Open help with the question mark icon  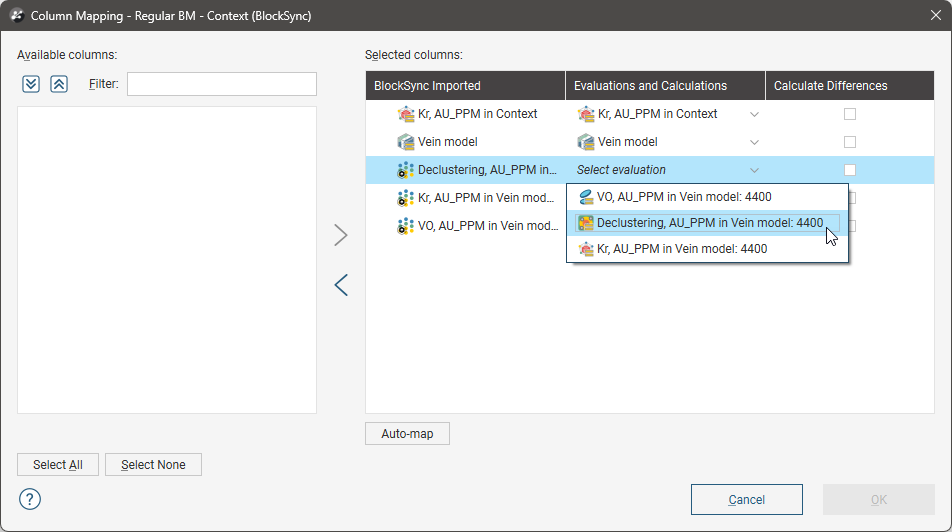30,498
